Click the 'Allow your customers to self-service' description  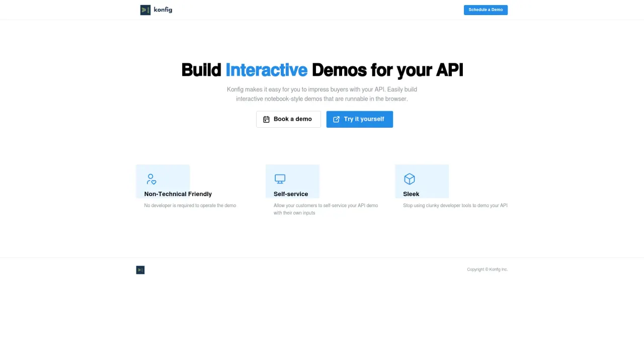[326, 209]
